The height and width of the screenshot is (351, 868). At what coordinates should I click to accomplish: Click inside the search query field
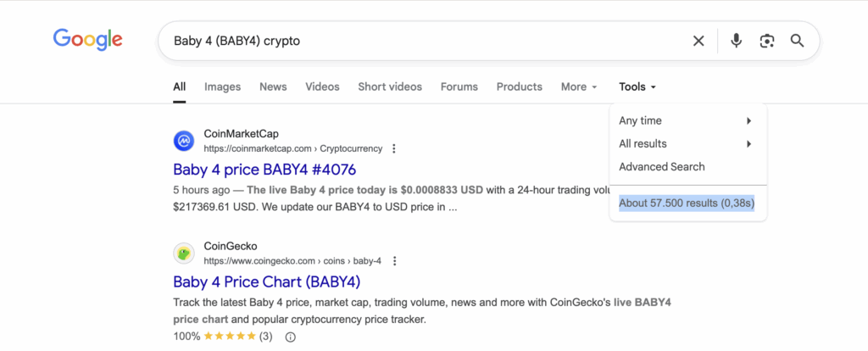click(x=424, y=41)
